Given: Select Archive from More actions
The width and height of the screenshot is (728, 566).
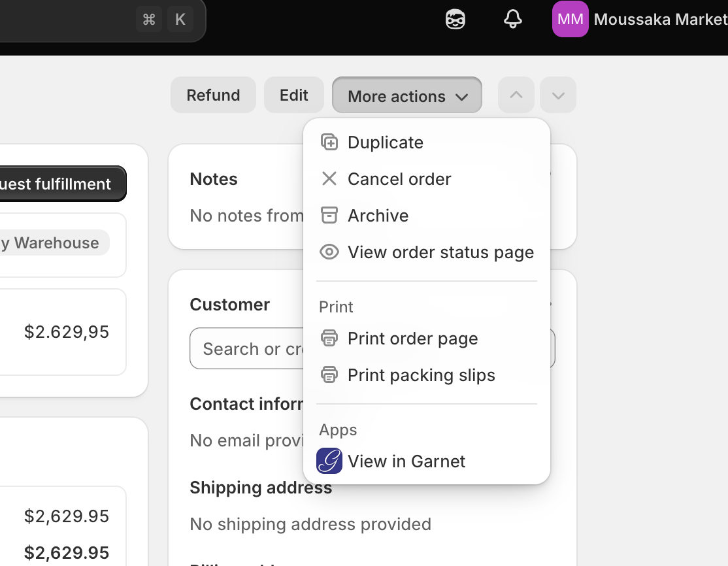Looking at the screenshot, I should click(x=426, y=216).
